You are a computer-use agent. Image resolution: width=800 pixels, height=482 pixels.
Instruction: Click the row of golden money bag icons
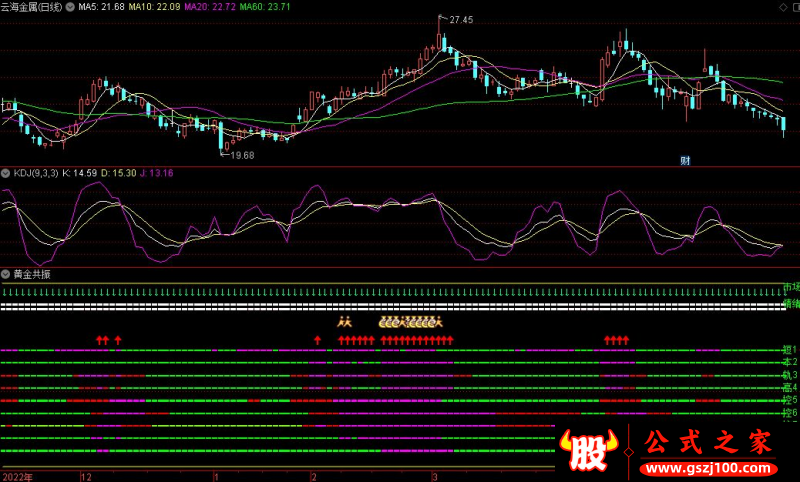410,322
